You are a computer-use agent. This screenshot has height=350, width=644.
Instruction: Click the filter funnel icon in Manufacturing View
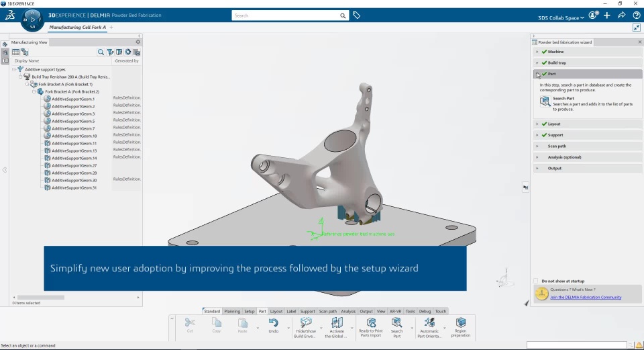click(110, 52)
